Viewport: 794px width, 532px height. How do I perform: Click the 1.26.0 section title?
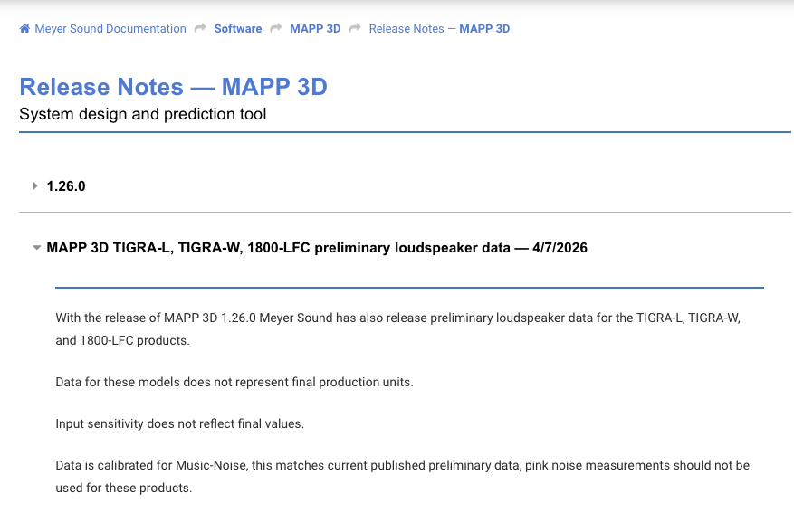[66, 186]
